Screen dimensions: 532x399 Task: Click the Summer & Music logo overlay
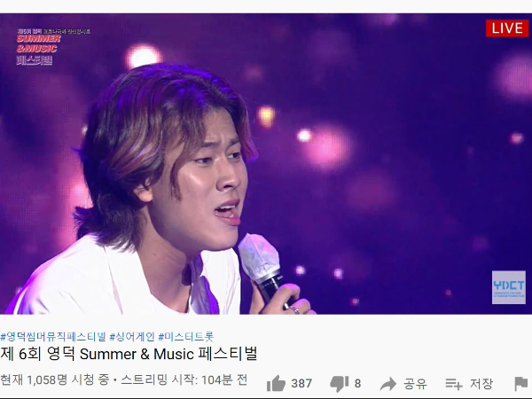[x=52, y=46]
